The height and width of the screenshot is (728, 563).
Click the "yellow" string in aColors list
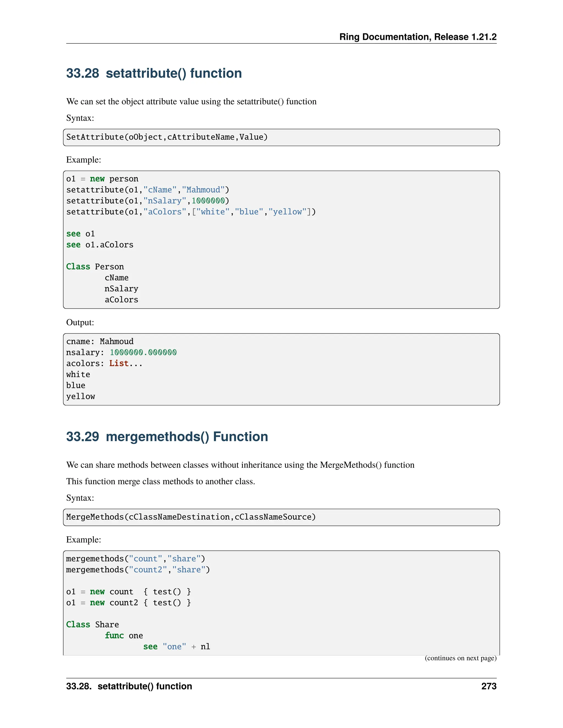click(288, 212)
